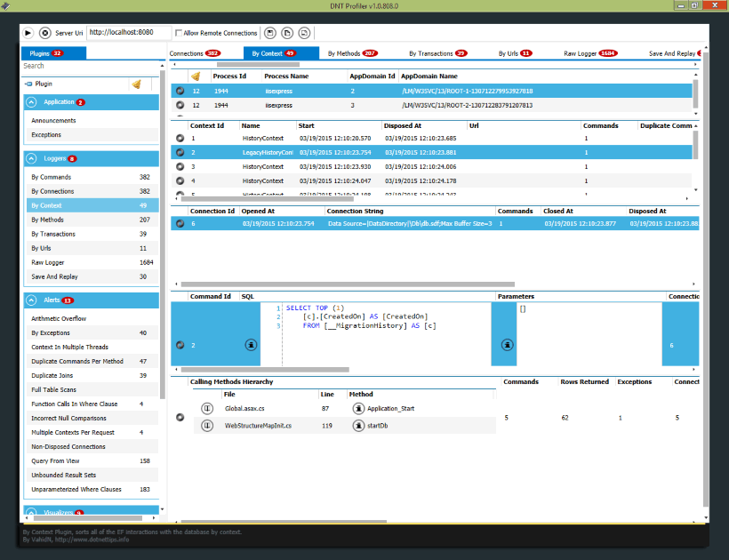
Task: Open Duplicate Joins alert
Action: coord(91,376)
